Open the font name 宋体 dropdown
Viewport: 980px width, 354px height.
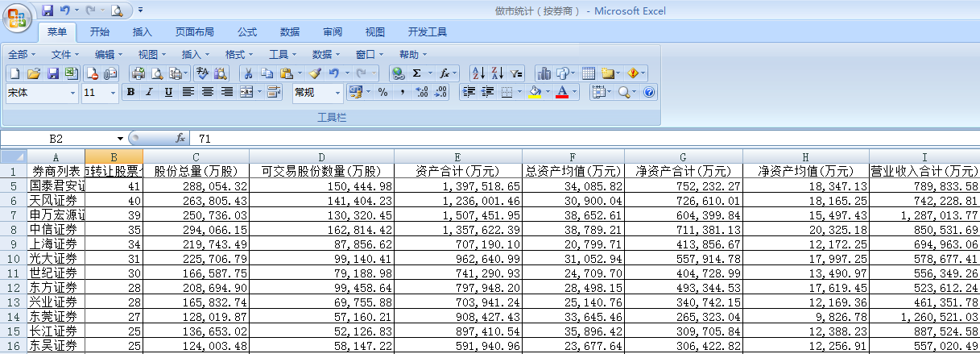click(72, 93)
